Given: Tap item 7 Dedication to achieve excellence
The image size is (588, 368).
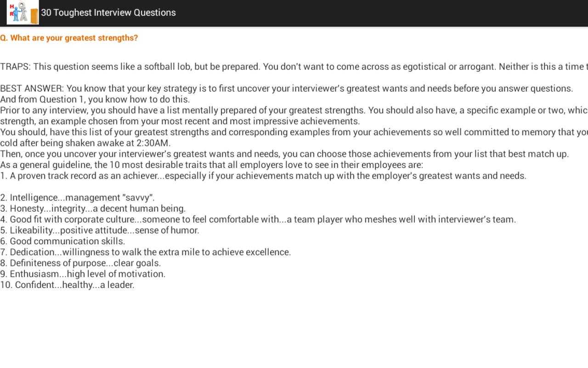Looking at the screenshot, I should [x=146, y=253].
